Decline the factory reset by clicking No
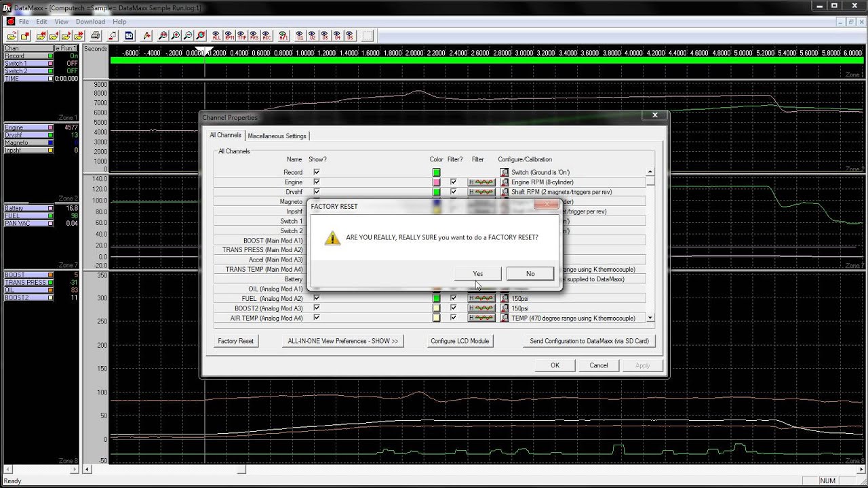 [530, 274]
